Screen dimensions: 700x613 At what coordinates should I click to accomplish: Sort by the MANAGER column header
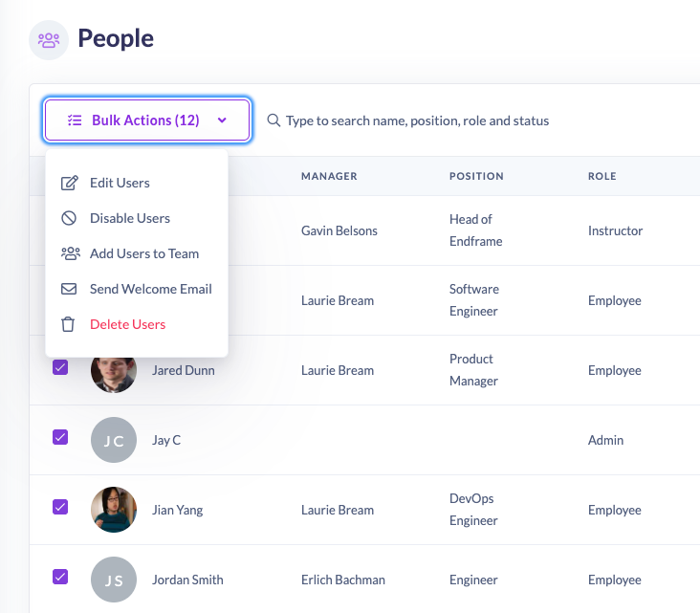(x=329, y=176)
